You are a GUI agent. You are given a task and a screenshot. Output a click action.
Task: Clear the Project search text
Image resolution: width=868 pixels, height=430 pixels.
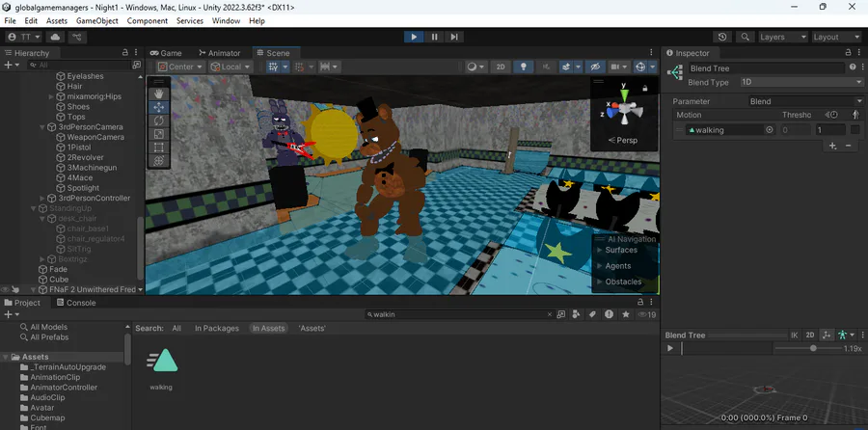tap(549, 314)
